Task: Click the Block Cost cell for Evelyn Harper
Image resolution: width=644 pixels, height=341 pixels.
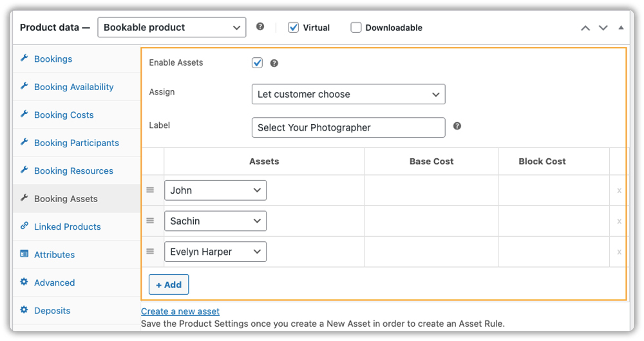Action: tap(554, 252)
